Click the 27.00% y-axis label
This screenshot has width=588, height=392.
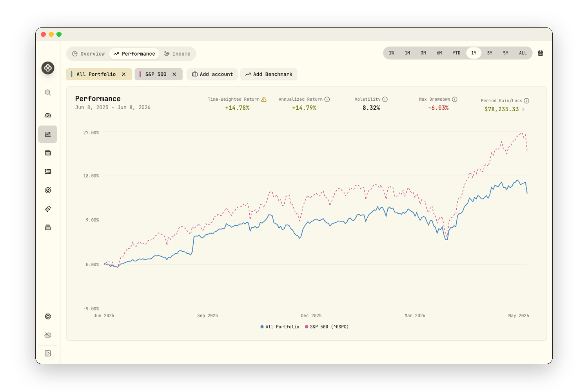[91, 133]
